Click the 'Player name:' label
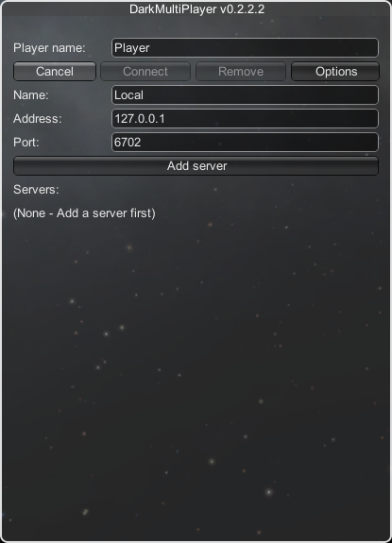This screenshot has height=543, width=392. 49,48
